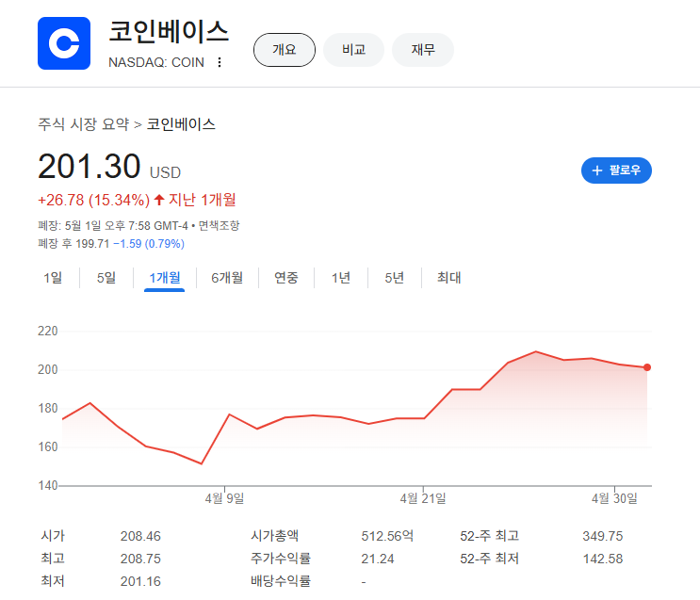Select the 5일 time range

pos(106,278)
